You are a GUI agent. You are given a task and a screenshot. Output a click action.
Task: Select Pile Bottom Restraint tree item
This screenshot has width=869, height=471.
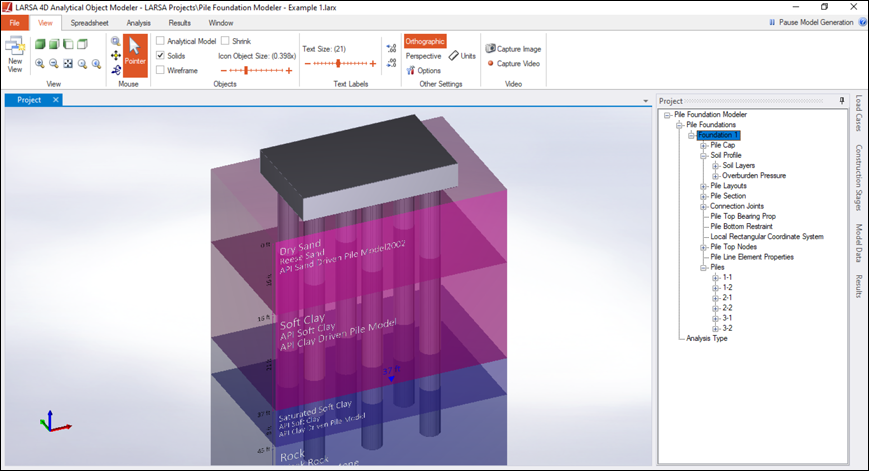coord(741,227)
